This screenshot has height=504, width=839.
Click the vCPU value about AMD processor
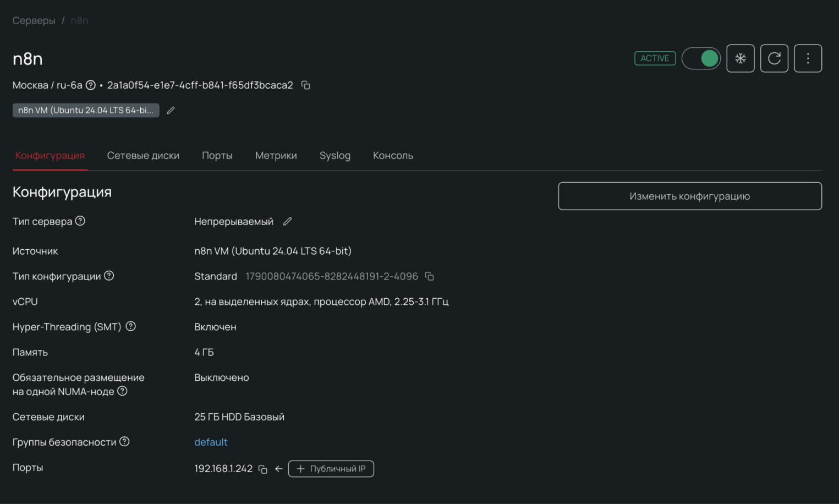tap(321, 302)
